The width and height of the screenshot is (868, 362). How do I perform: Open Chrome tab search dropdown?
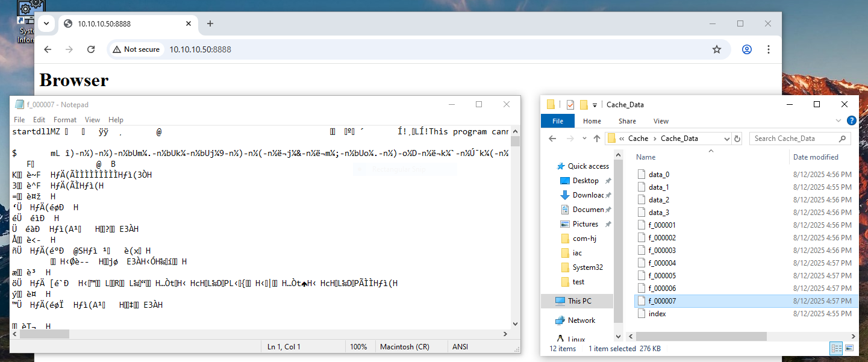(46, 23)
